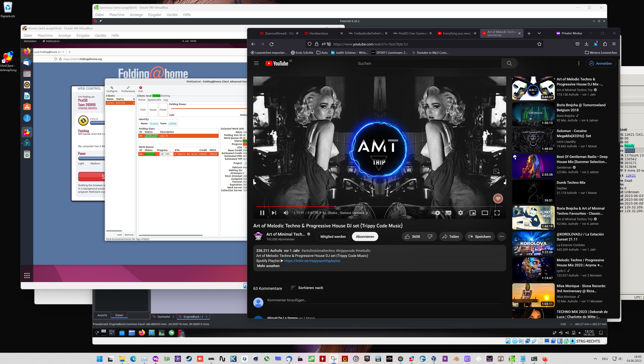Open Geräte menu in OpenSuse VirtualBox window
This screenshot has width=644, height=364.
point(172,15)
